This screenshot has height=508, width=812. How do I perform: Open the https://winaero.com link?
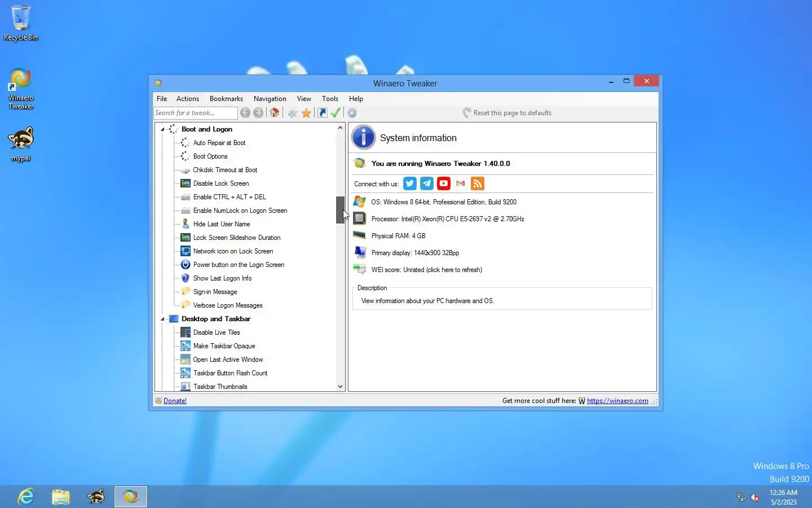pyautogui.click(x=617, y=401)
